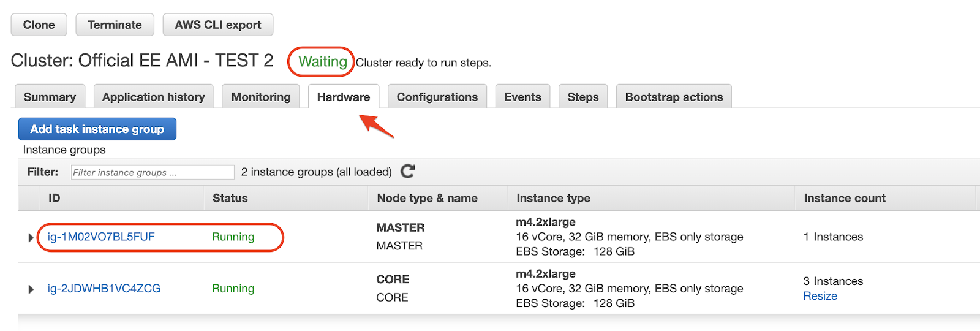Clone this cluster

tap(39, 25)
